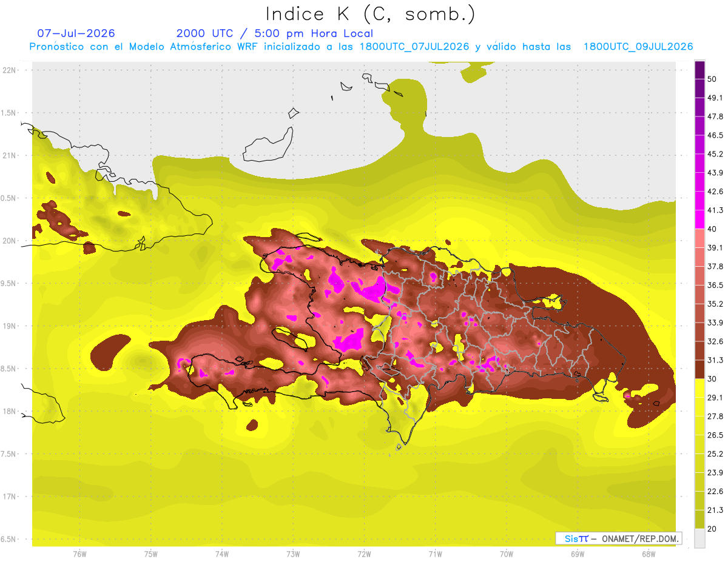This screenshot has height=562, width=728.
Task: Click the '71W' longitude axis label
Action: (435, 554)
